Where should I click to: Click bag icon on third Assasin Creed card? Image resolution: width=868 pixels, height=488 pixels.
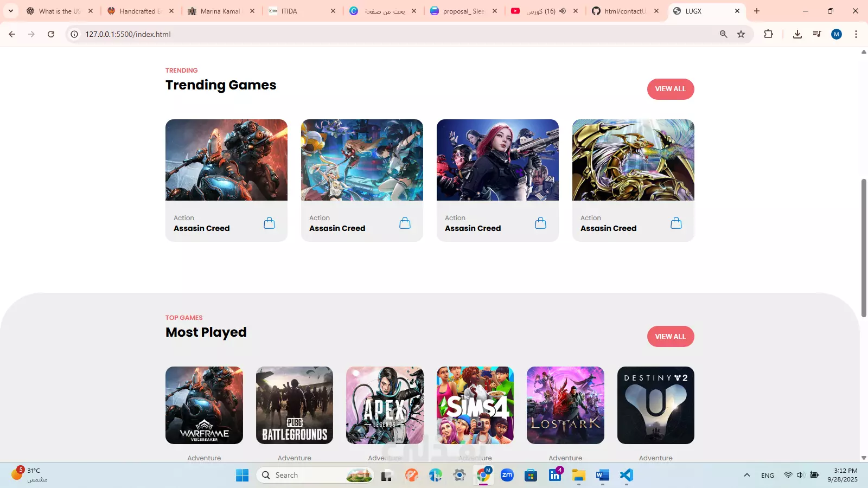[540, 223]
